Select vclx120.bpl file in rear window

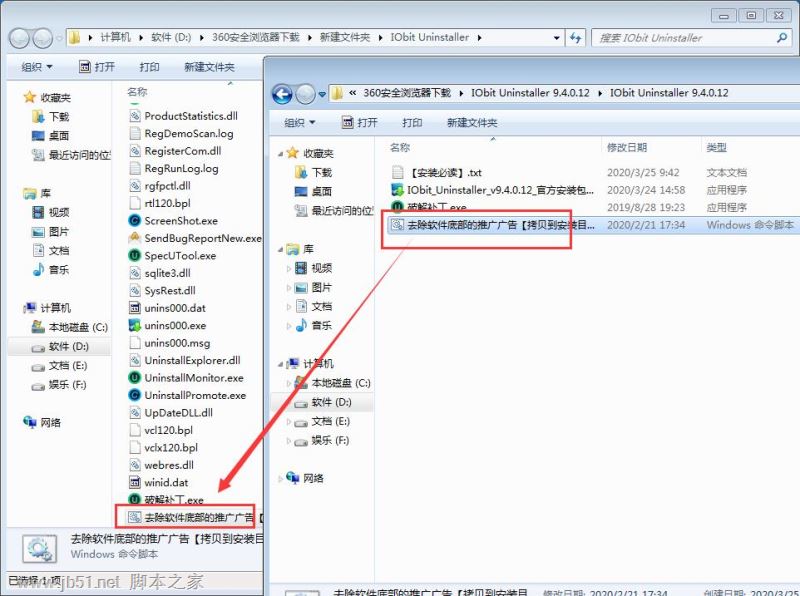163,448
